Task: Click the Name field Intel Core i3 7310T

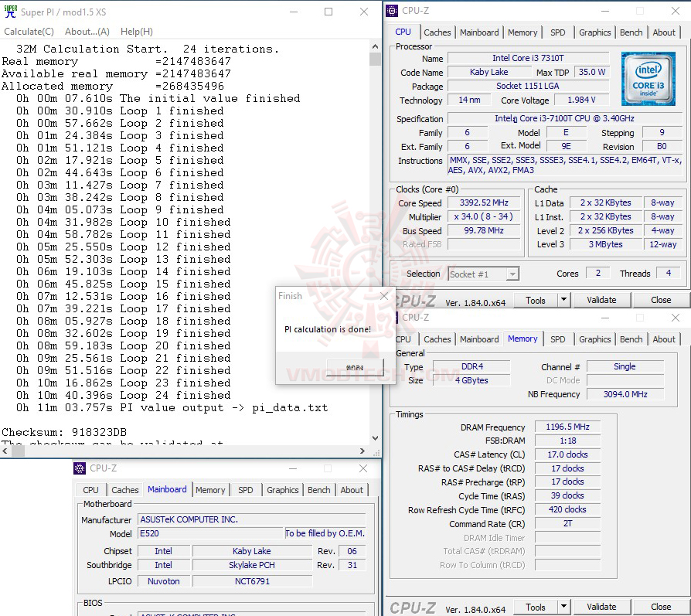Action: 528,58
